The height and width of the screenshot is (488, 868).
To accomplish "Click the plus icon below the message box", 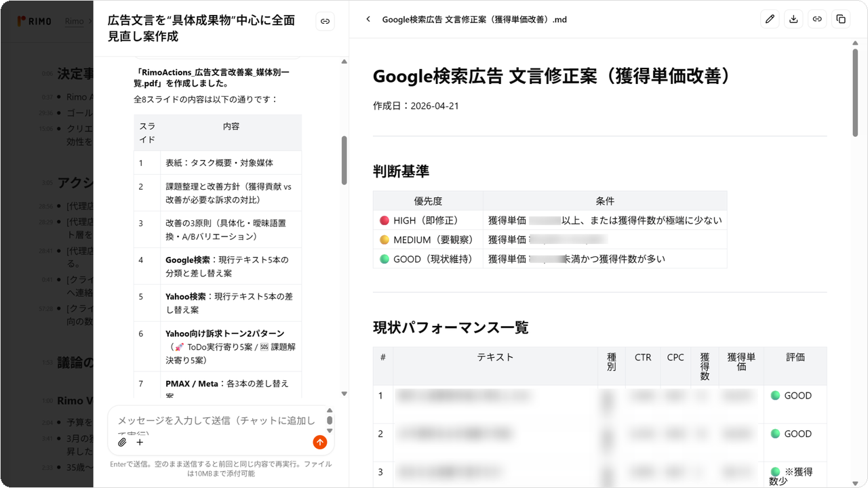I will (x=140, y=443).
